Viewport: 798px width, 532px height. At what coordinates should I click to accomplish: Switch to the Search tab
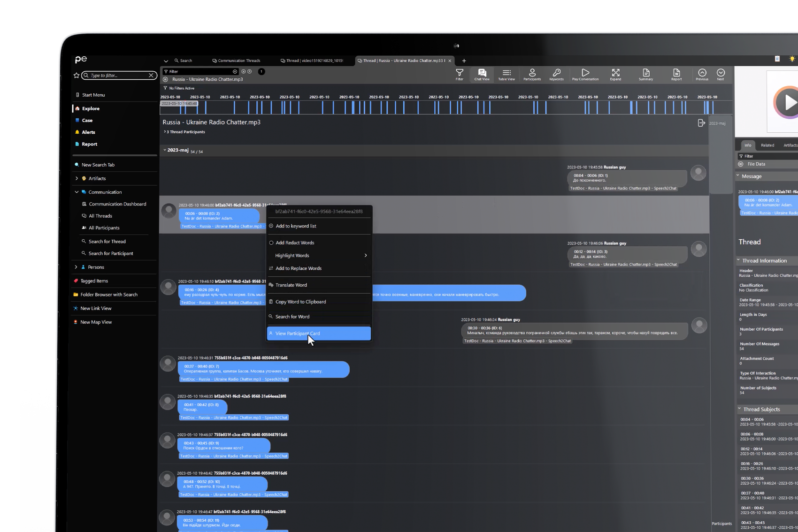coord(184,61)
